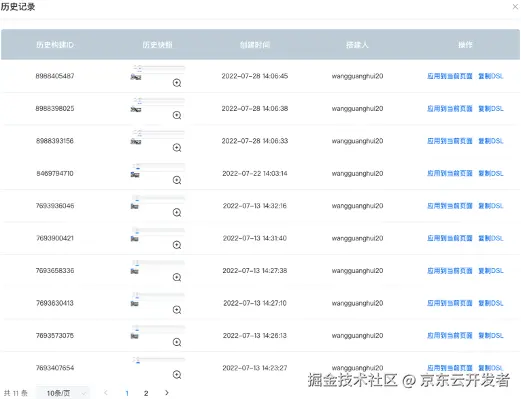
Task: Zoom the snapshot in row 8469794710
Action: 177,180
